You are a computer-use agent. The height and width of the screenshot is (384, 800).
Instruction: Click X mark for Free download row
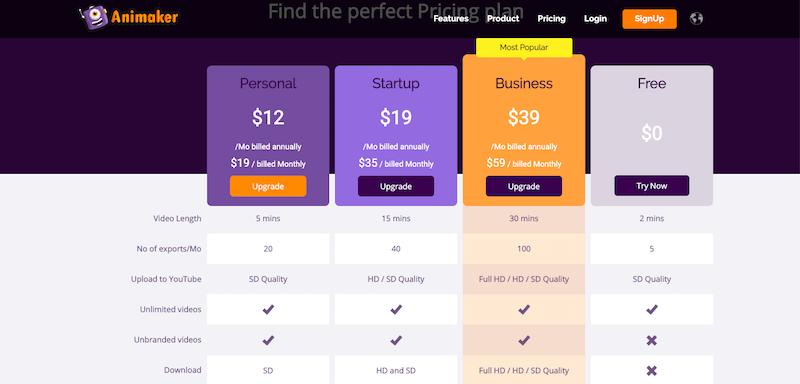[x=652, y=371]
